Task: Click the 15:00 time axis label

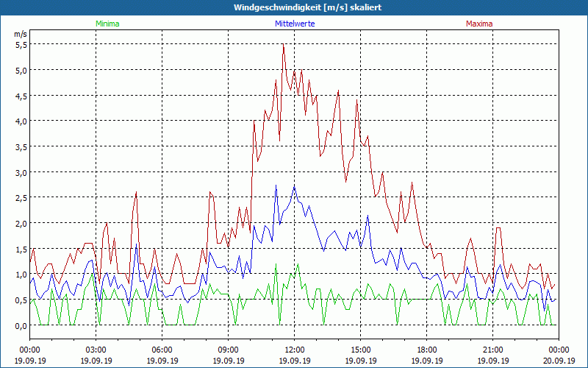Action: click(x=361, y=350)
